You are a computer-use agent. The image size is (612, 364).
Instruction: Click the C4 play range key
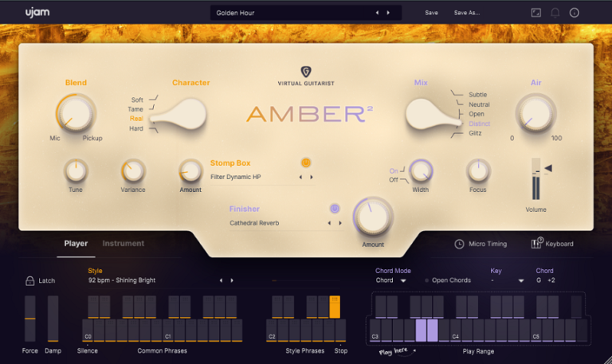click(456, 331)
